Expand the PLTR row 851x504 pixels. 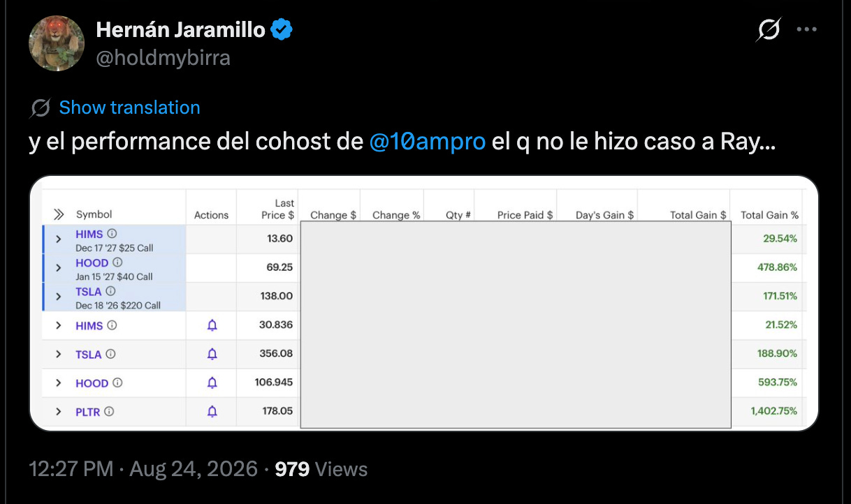59,412
